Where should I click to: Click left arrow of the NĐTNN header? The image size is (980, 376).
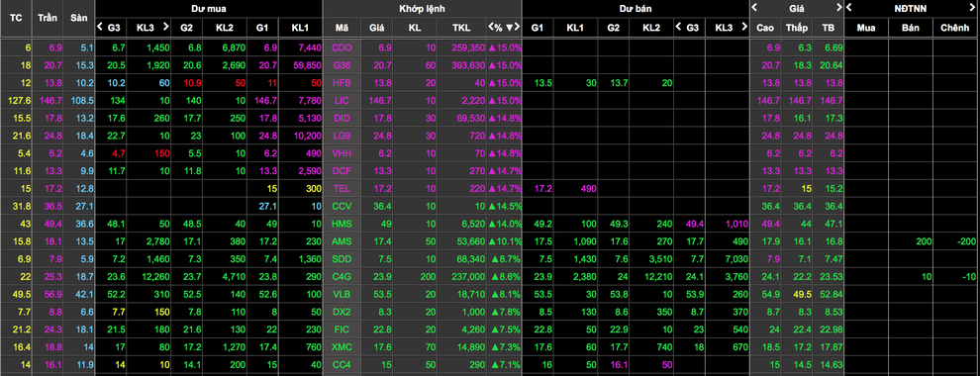[x=848, y=8]
